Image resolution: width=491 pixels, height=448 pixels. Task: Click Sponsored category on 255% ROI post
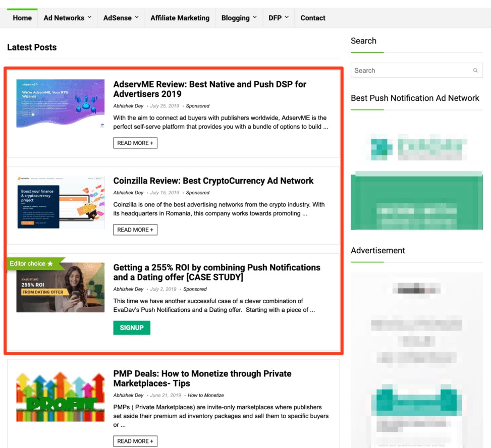tap(195, 289)
